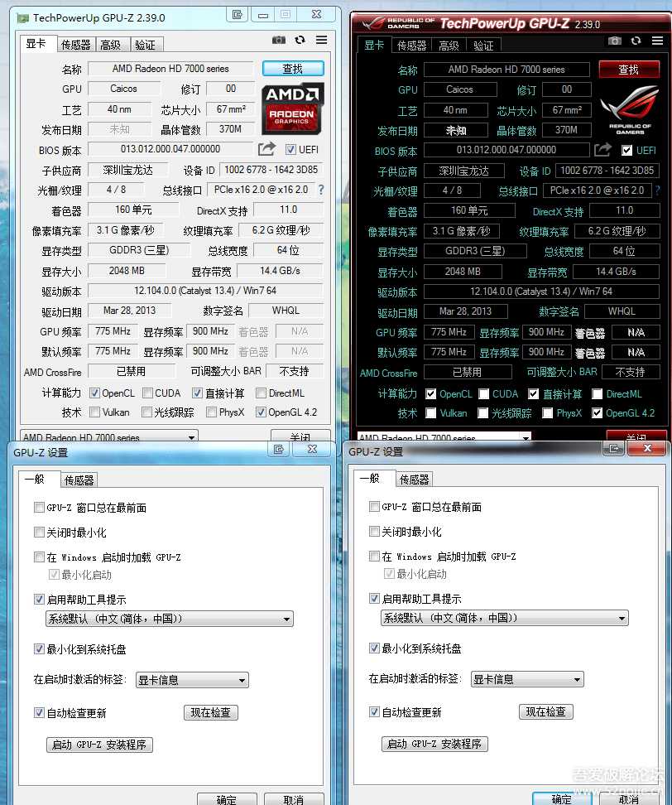Switch to 传感器 tab in ROG GPU-Z window
The image size is (672, 805).
(411, 46)
